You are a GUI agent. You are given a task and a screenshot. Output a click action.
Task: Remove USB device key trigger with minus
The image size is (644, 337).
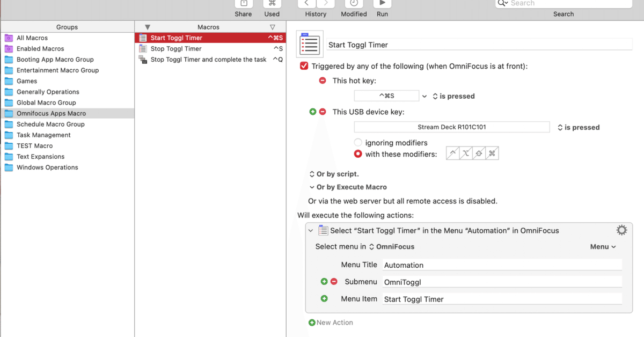[323, 112]
